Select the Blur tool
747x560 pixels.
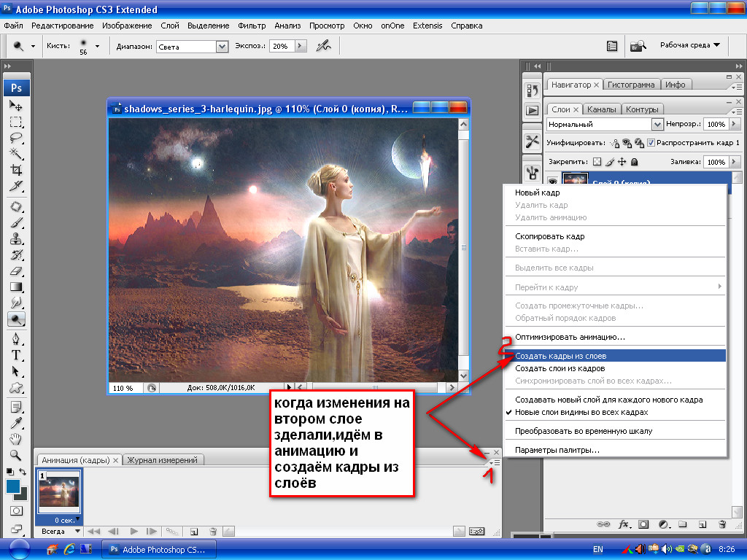[x=16, y=303]
